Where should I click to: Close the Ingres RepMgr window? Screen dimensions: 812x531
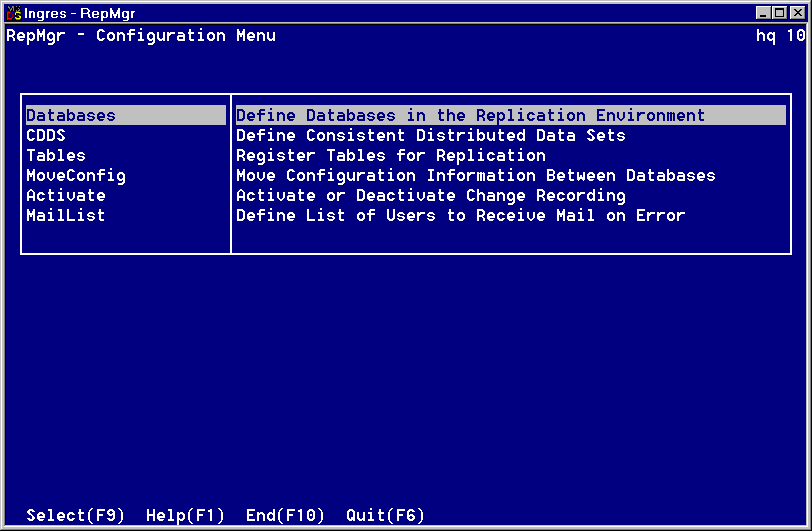[798, 13]
